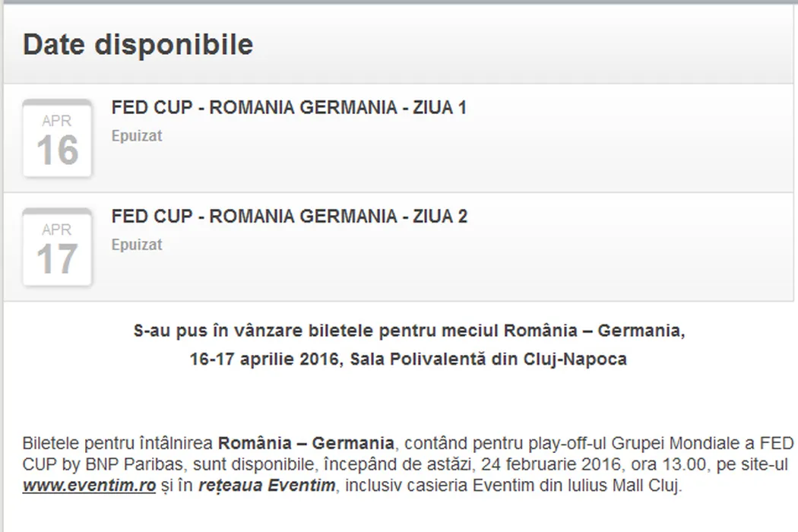The image size is (798, 532).
Task: Follow the www.eventim.ro hyperlink
Action: (89, 486)
